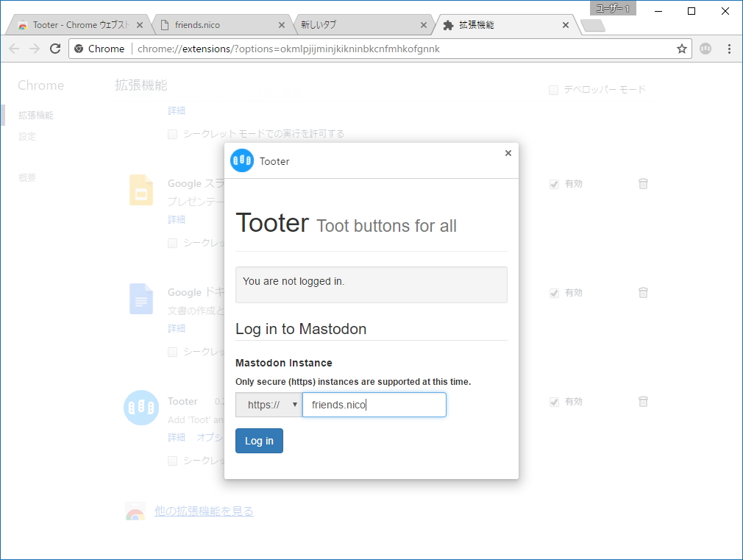Select 設定 in the left sidebar
The width and height of the screenshot is (743, 560).
pos(26,136)
